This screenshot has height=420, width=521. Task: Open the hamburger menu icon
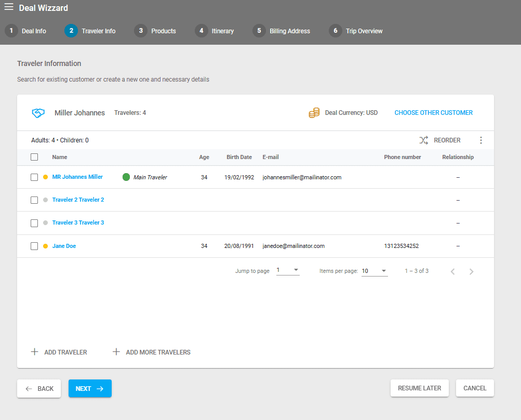9,7
